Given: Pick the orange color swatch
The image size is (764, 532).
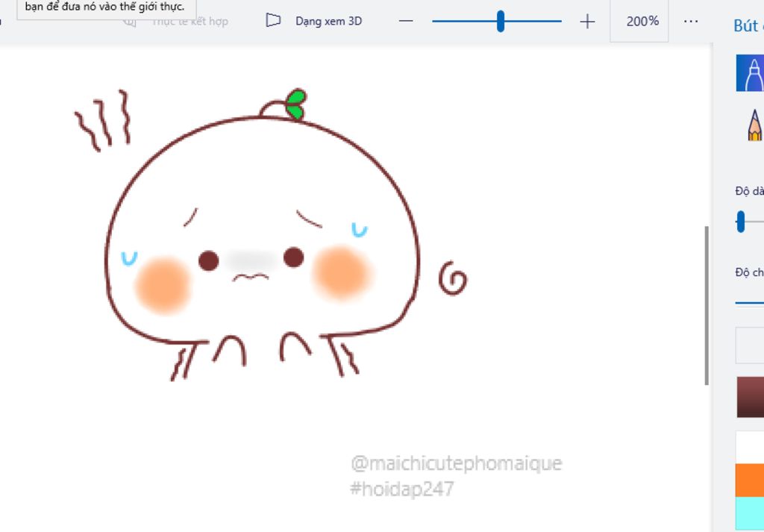Looking at the screenshot, I should click(751, 480).
